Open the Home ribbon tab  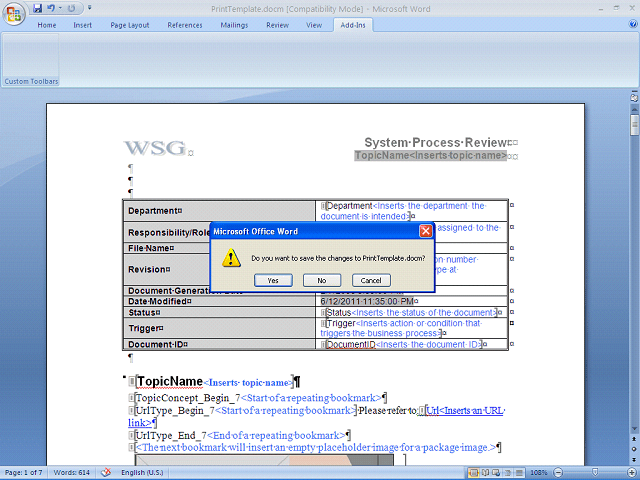(47, 25)
